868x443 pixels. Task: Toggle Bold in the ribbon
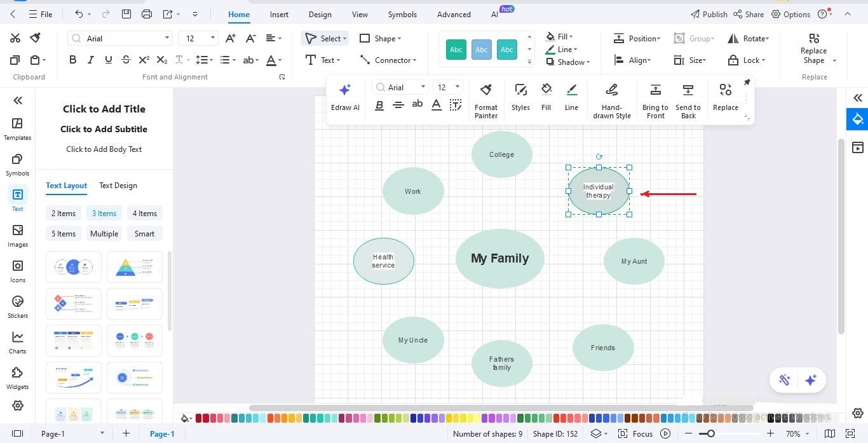(x=72, y=60)
